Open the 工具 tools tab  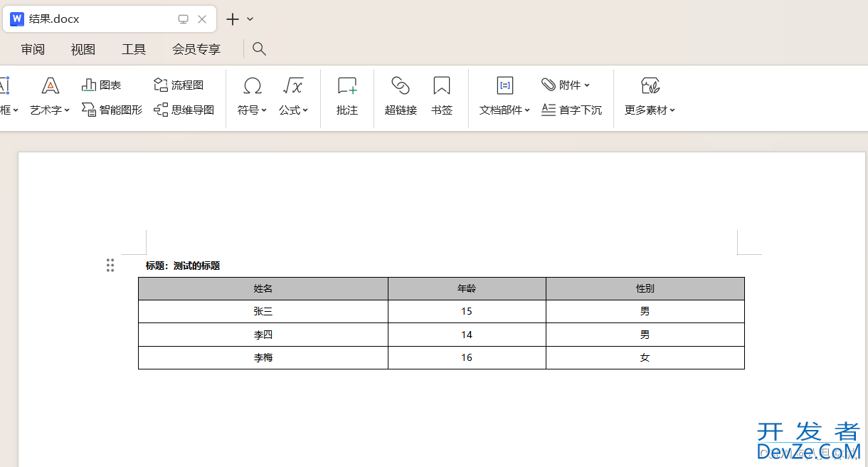(134, 49)
